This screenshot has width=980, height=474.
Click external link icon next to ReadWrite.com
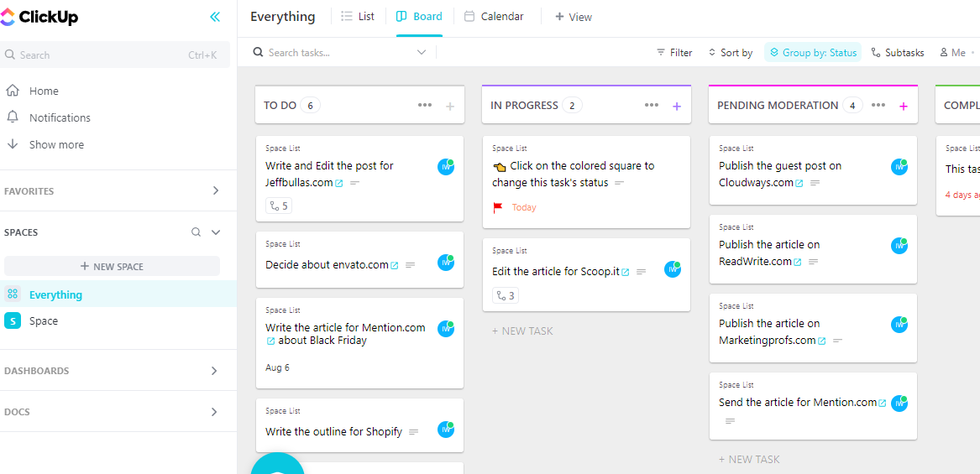[798, 263]
